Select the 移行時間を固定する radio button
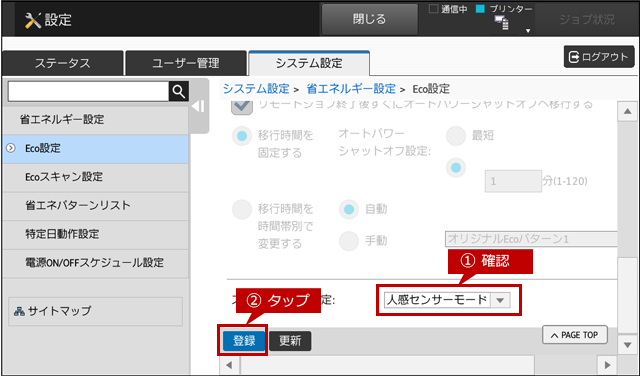 click(x=242, y=136)
